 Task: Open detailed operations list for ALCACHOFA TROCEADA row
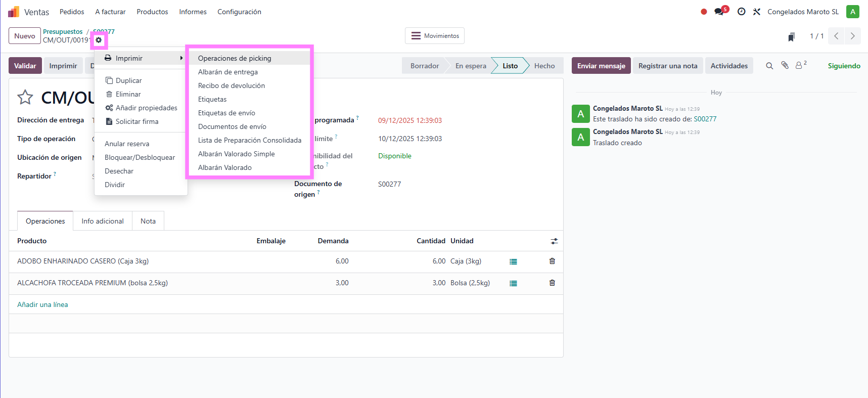[513, 283]
